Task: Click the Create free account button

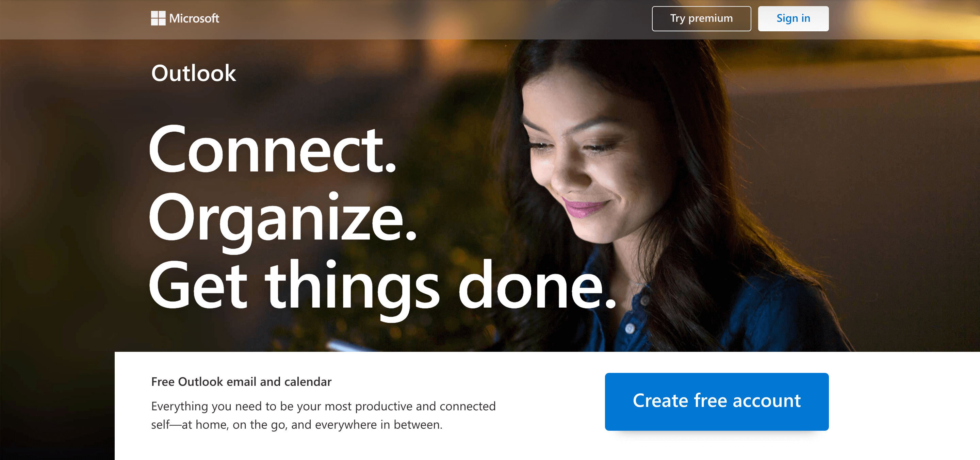Action: pos(716,401)
